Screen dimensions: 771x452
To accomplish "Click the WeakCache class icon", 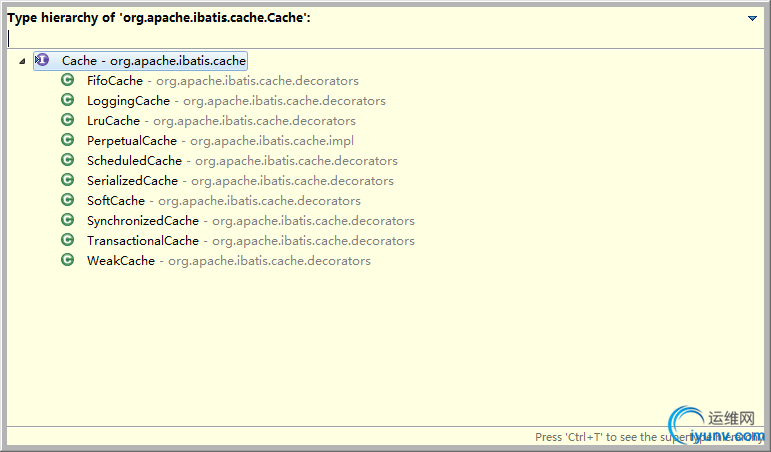I will (67, 260).
